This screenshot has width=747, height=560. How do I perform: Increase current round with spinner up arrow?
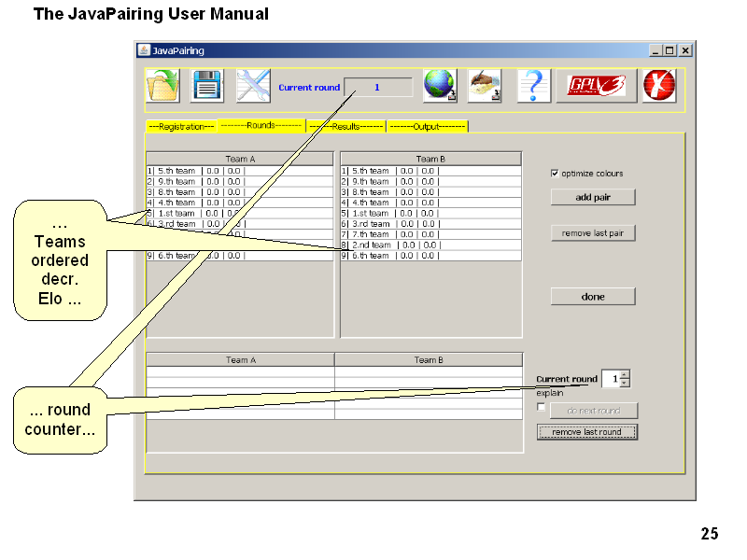(625, 374)
